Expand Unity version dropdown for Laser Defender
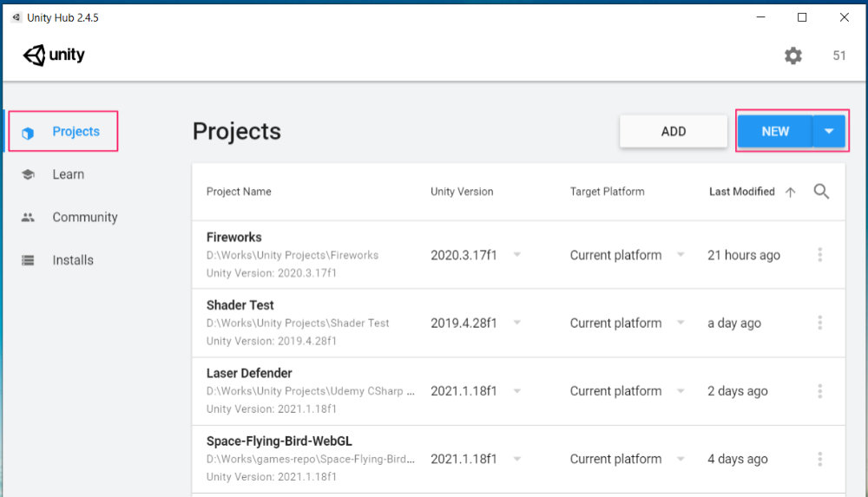The width and height of the screenshot is (868, 497). coord(516,391)
